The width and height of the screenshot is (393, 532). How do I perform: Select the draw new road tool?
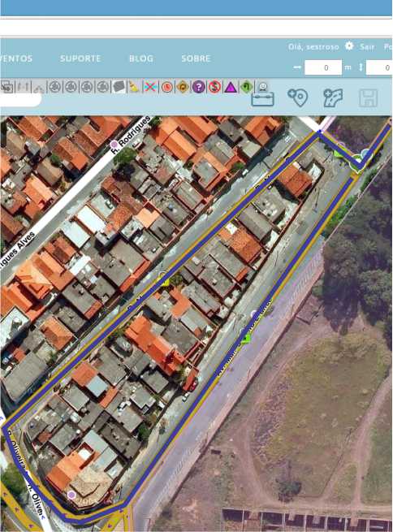(333, 98)
